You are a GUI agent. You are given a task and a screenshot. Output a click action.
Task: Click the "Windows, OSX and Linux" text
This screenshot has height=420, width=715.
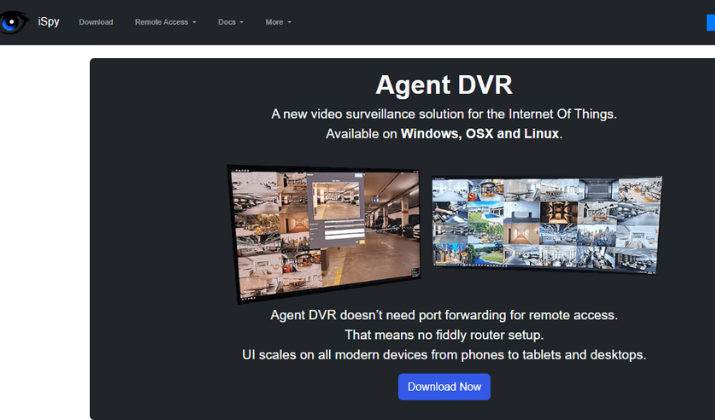480,134
